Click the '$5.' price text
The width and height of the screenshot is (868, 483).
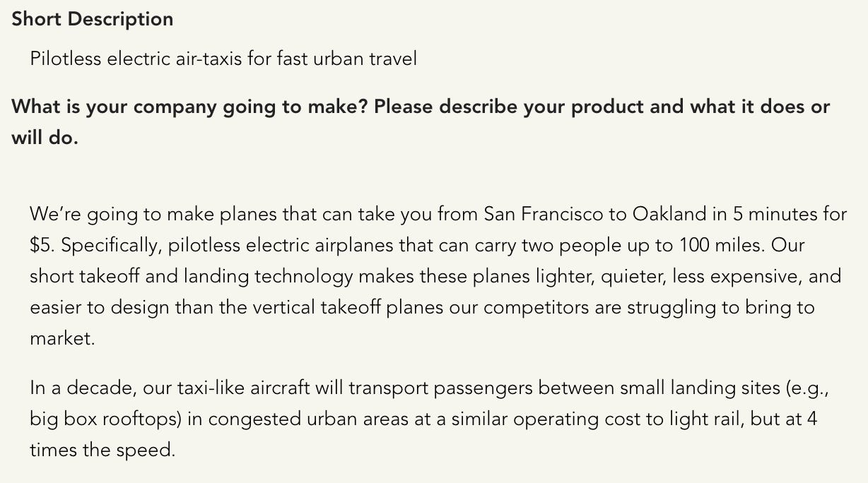tap(42, 245)
